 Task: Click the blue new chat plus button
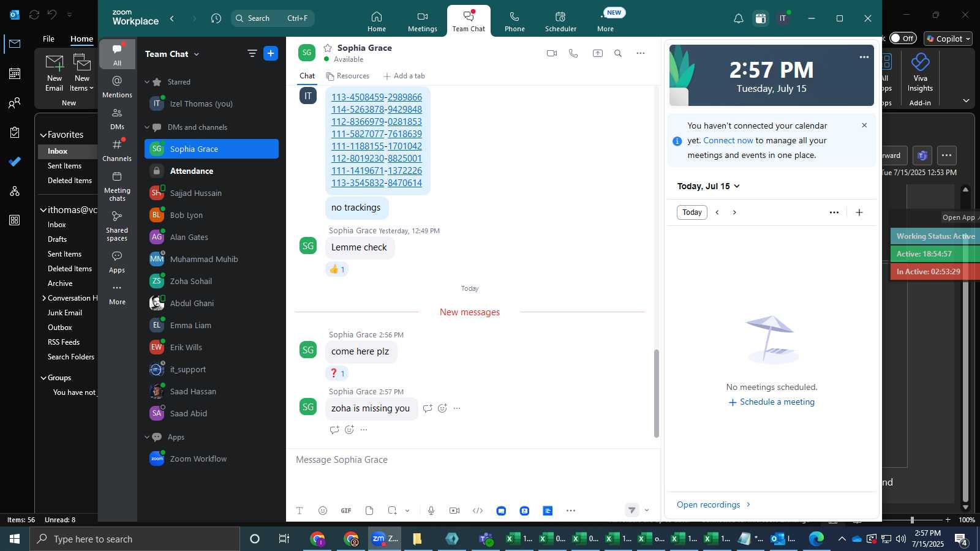[271, 53]
